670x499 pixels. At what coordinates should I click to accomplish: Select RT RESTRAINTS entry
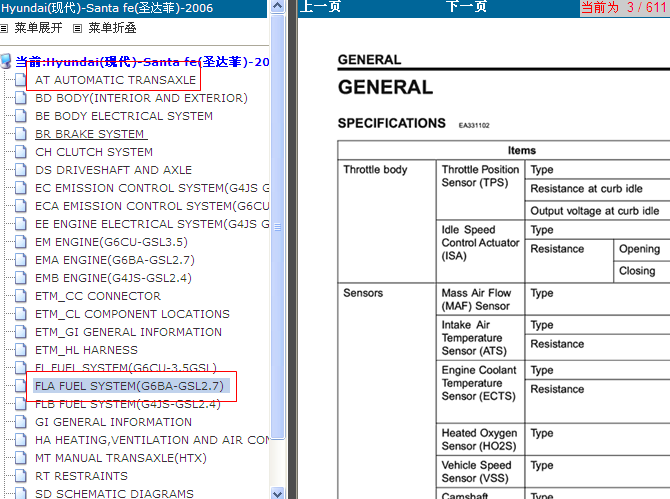tap(82, 476)
